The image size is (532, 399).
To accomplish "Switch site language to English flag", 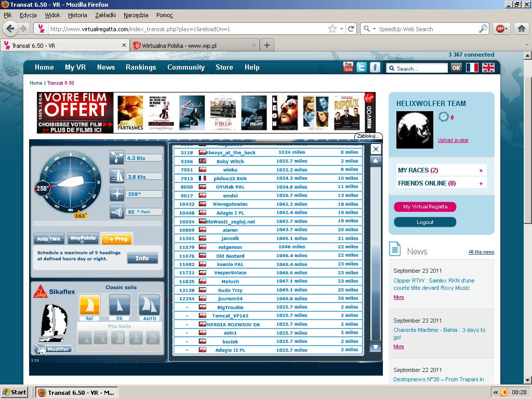I will pyautogui.click(x=488, y=68).
